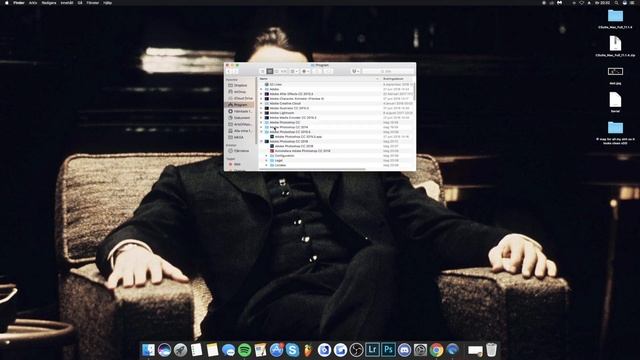
Task: Expand the Locales subfolder
Action: (267, 165)
